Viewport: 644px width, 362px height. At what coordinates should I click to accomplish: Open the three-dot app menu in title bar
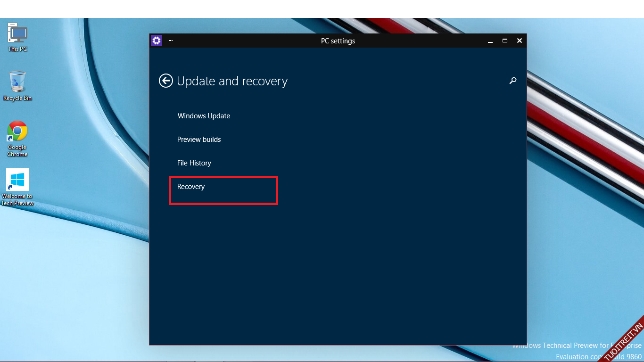171,41
